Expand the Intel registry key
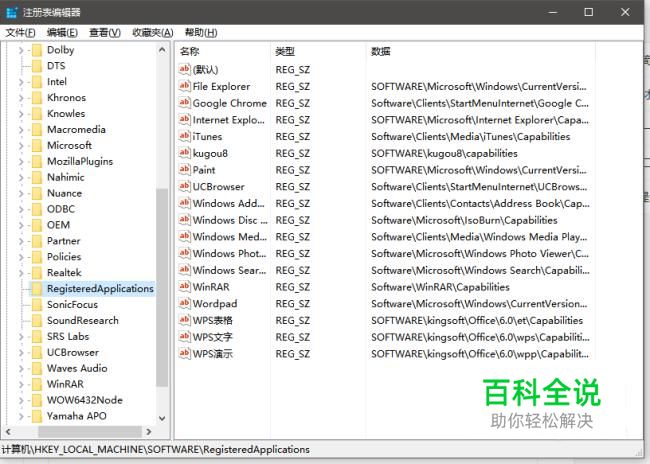 [21, 82]
